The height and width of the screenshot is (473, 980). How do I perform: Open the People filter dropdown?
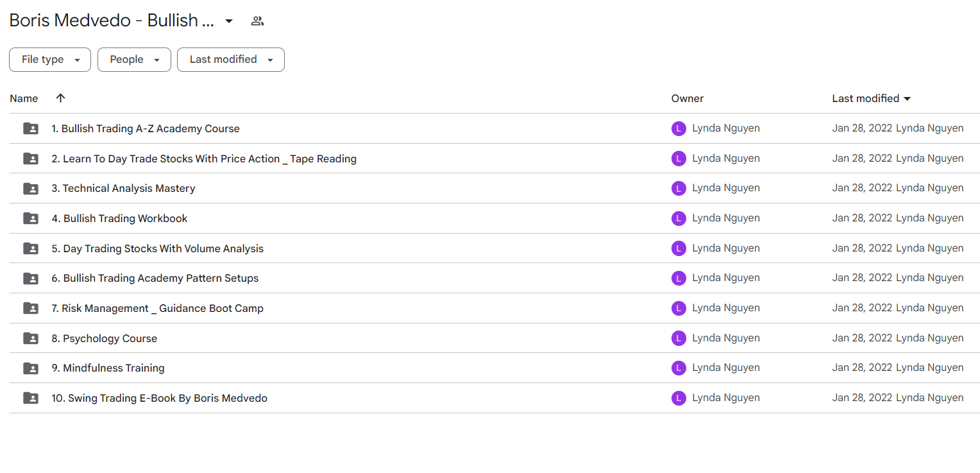[x=134, y=60]
